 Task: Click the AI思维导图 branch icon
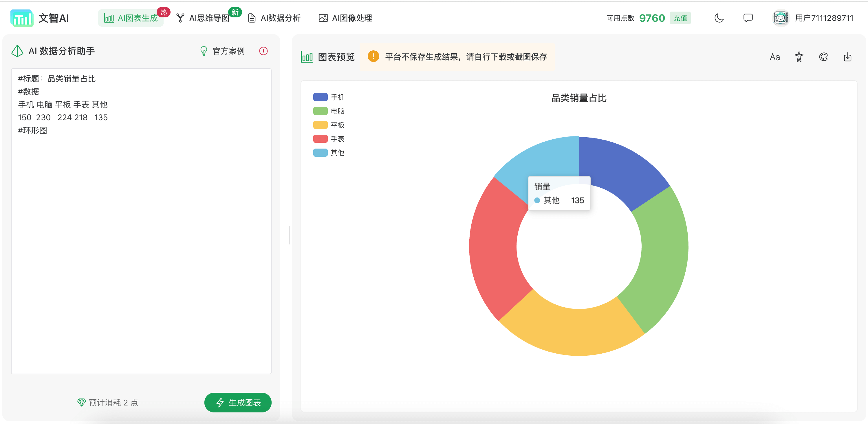(x=180, y=18)
